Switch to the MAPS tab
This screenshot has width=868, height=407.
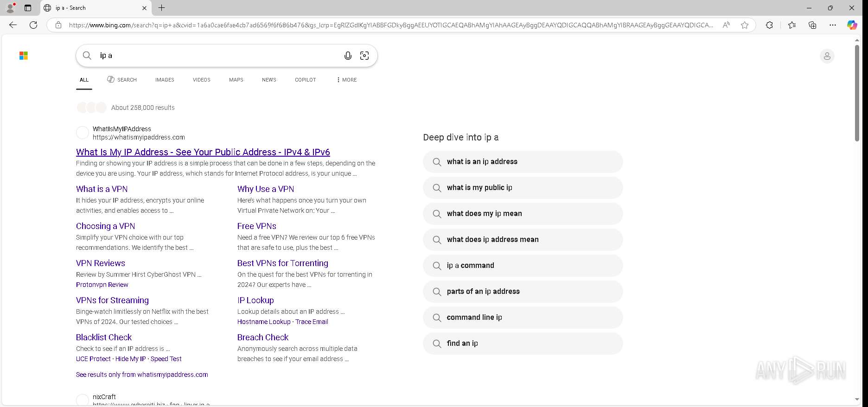(236, 80)
